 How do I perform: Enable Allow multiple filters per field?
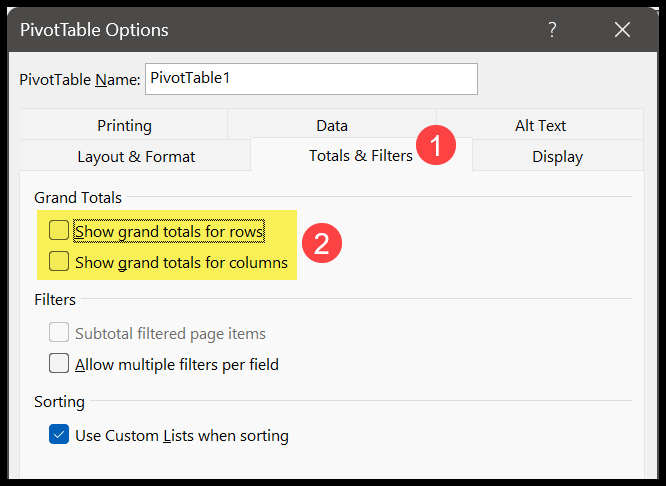tap(59, 363)
